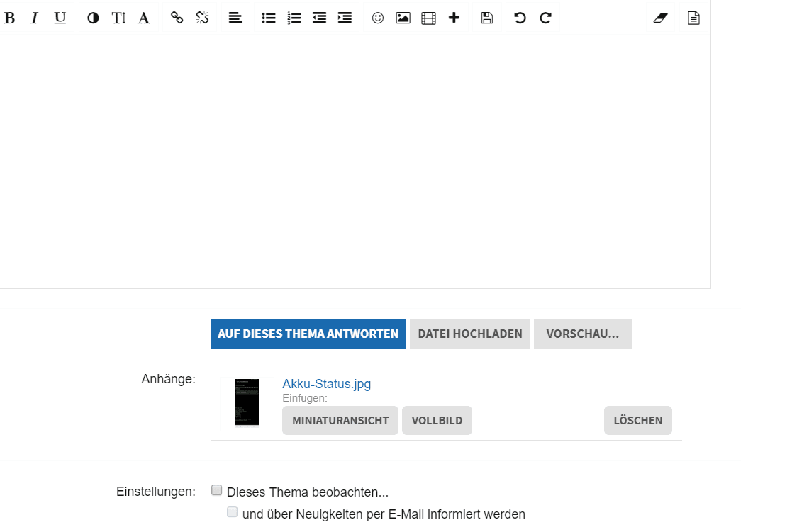Open the smiley emoticon picker
The height and width of the screenshot is (532, 809).
[x=378, y=18]
